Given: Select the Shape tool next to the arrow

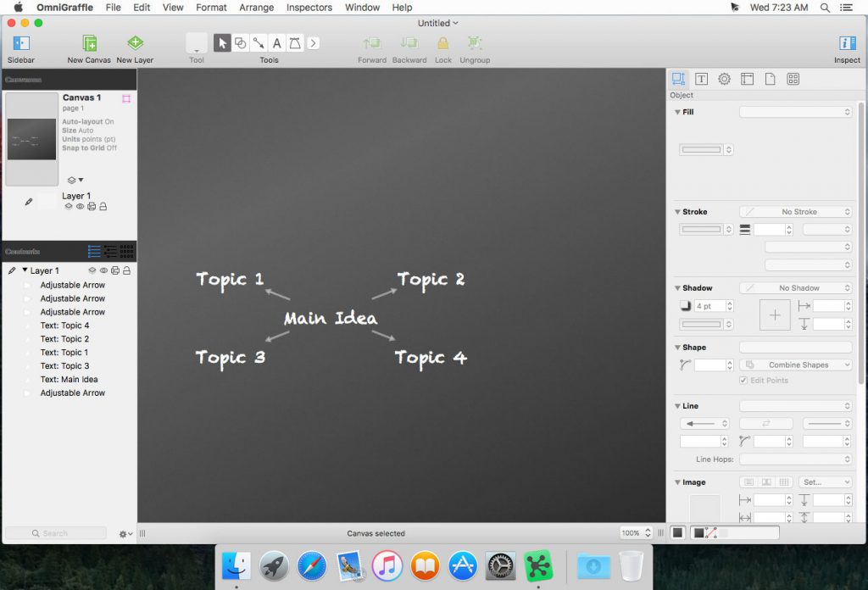Looking at the screenshot, I should tap(240, 42).
